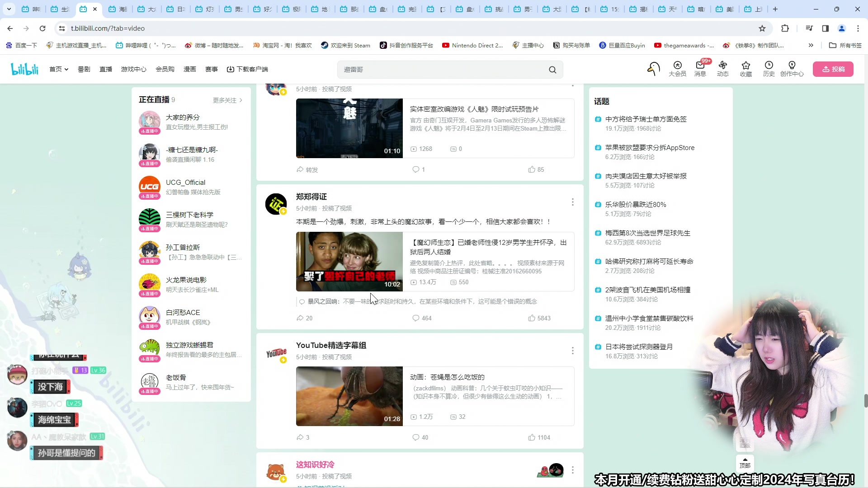
Task: Click the pink 投稿 upload button
Action: 833,69
